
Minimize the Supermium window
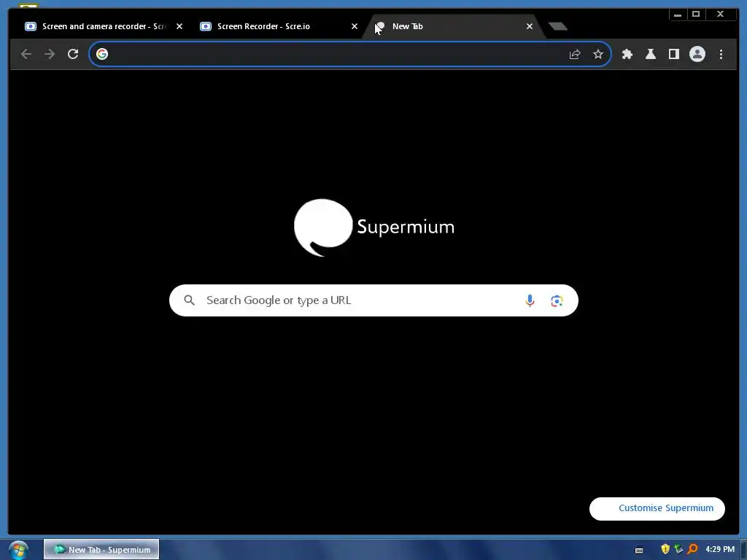[678, 15]
